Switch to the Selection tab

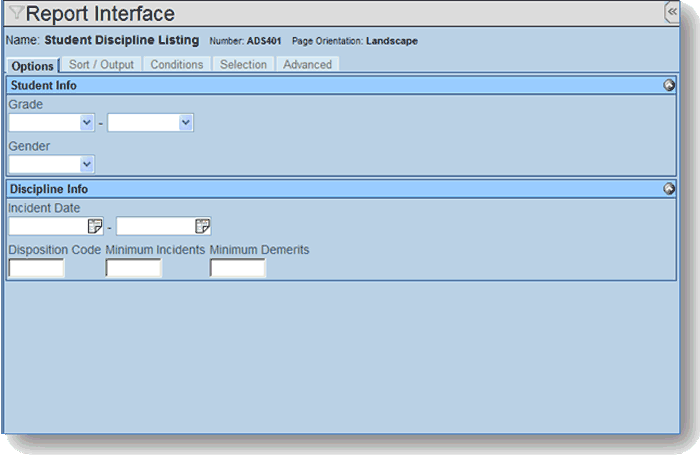pos(243,65)
